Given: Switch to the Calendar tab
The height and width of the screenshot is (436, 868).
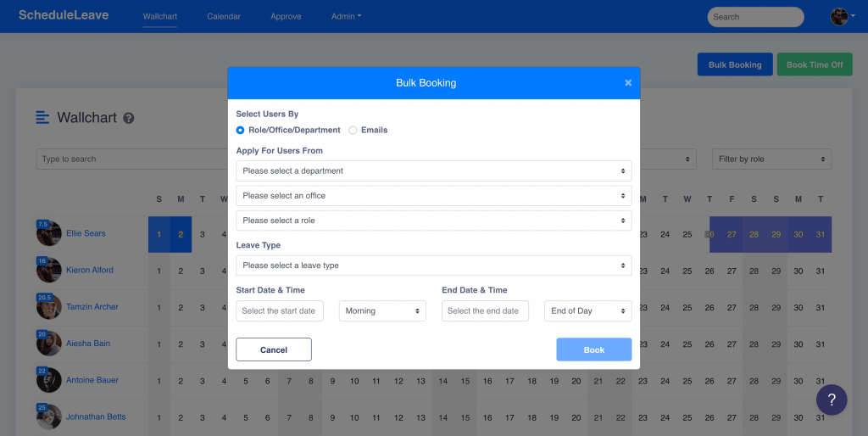Looking at the screenshot, I should point(224,16).
